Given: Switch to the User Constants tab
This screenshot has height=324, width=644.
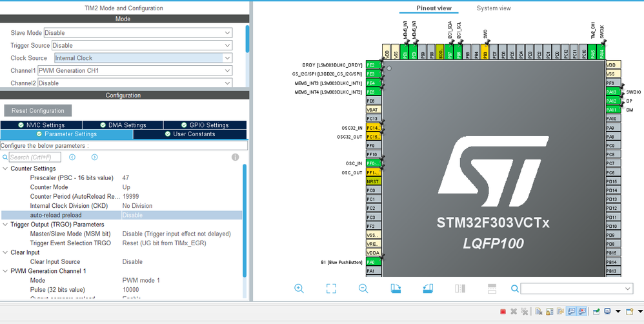Looking at the screenshot, I should [190, 134].
